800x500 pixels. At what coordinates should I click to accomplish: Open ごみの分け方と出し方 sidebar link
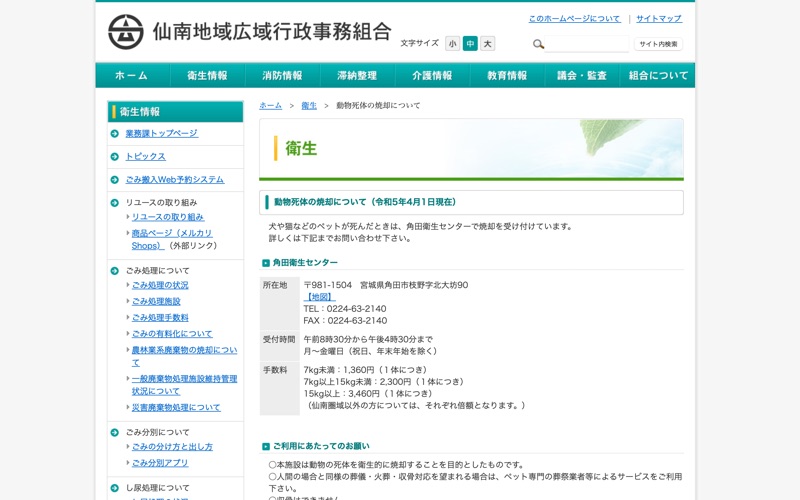coord(172,447)
